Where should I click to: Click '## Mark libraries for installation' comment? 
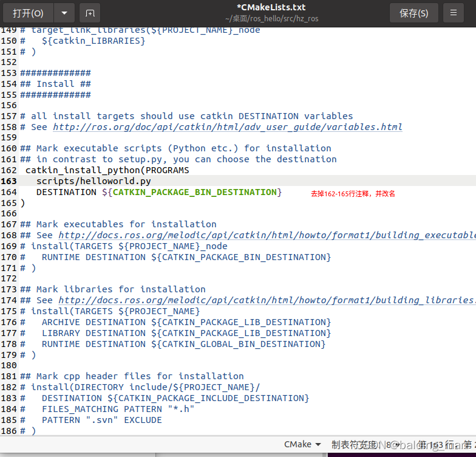113,289
